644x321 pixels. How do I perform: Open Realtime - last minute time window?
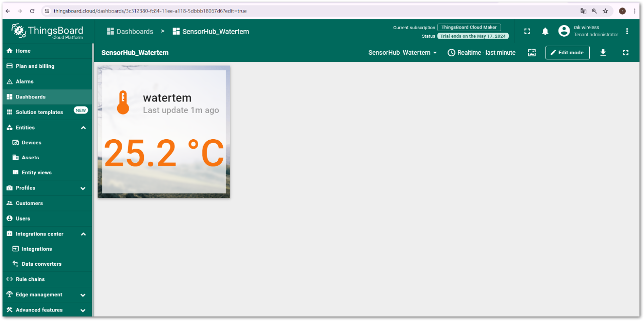click(x=482, y=52)
